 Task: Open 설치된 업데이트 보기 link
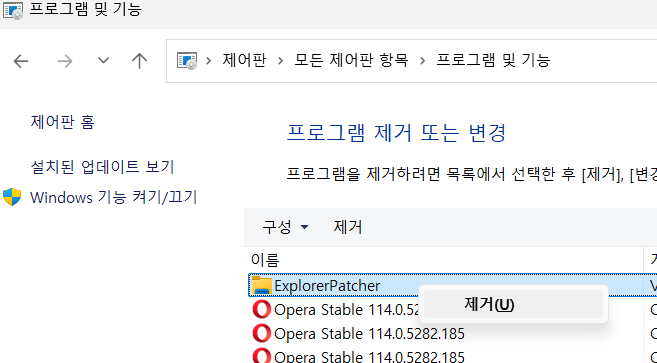(x=102, y=167)
